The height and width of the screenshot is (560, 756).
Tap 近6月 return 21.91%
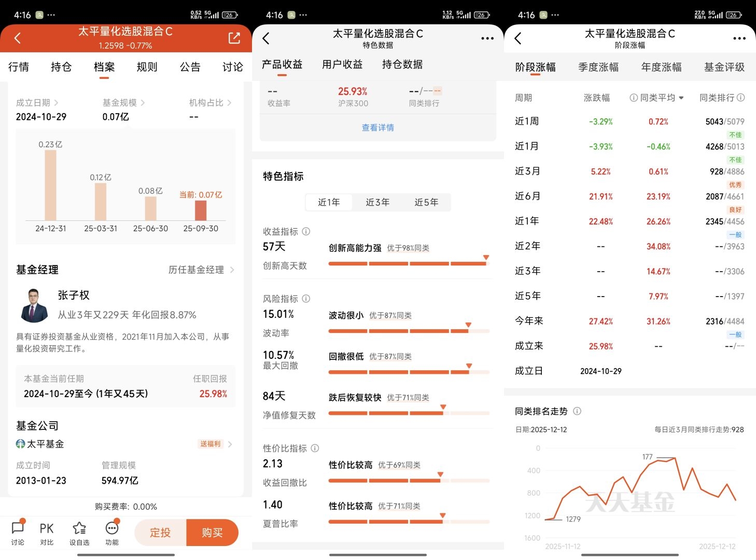tap(600, 197)
